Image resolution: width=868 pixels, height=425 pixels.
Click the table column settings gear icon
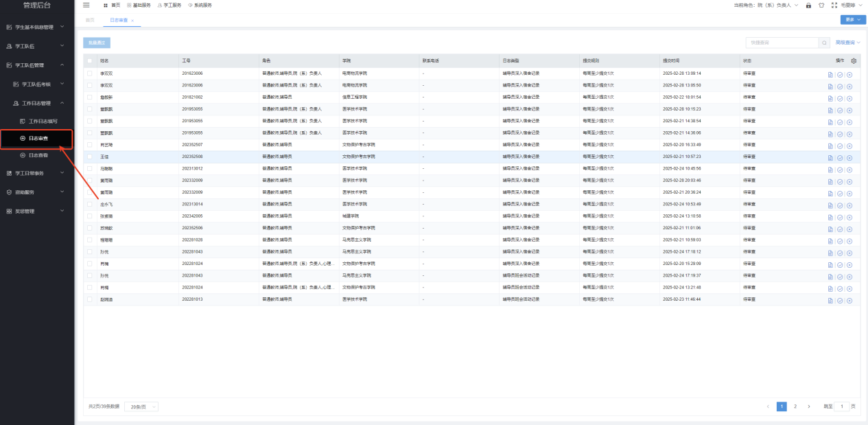[x=854, y=61]
